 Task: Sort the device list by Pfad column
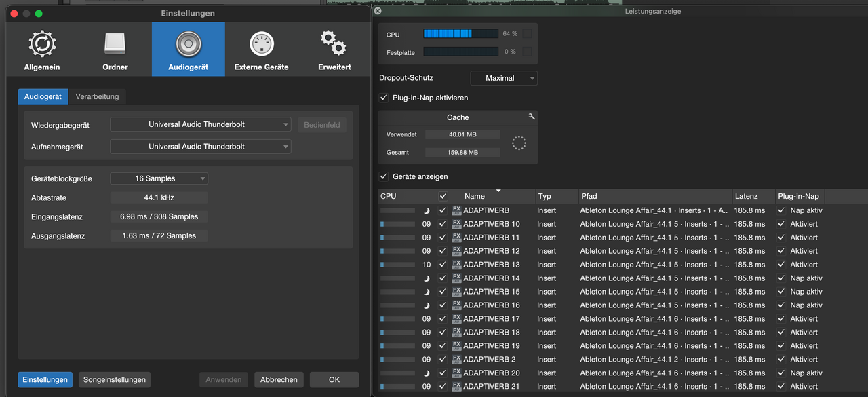[x=654, y=196]
